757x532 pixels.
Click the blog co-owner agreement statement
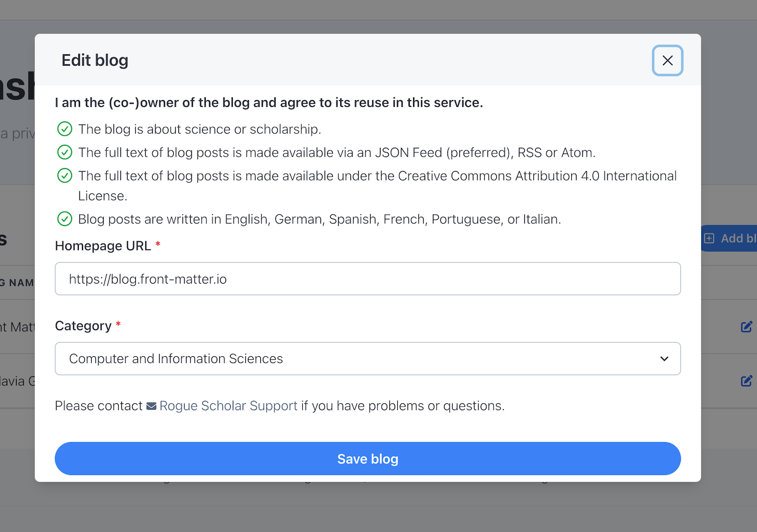269,103
